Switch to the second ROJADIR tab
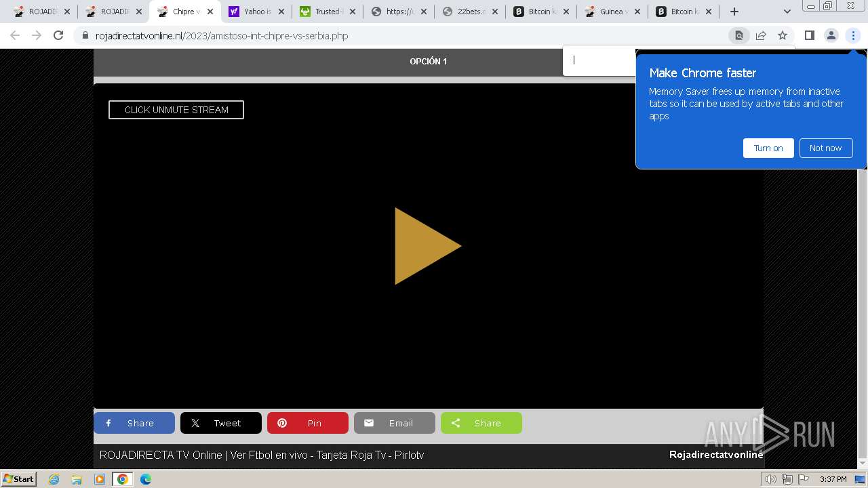The image size is (868, 488). click(x=113, y=12)
